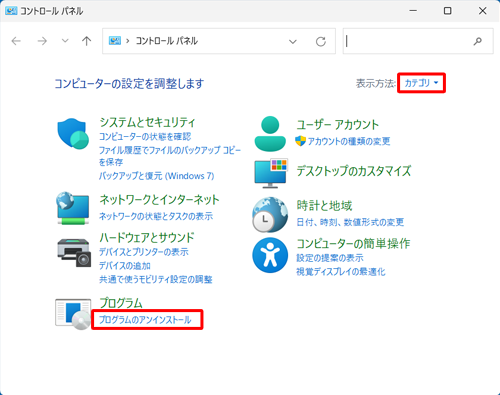Click the desktop customization monitor icon
The image size is (500, 395).
(271, 173)
